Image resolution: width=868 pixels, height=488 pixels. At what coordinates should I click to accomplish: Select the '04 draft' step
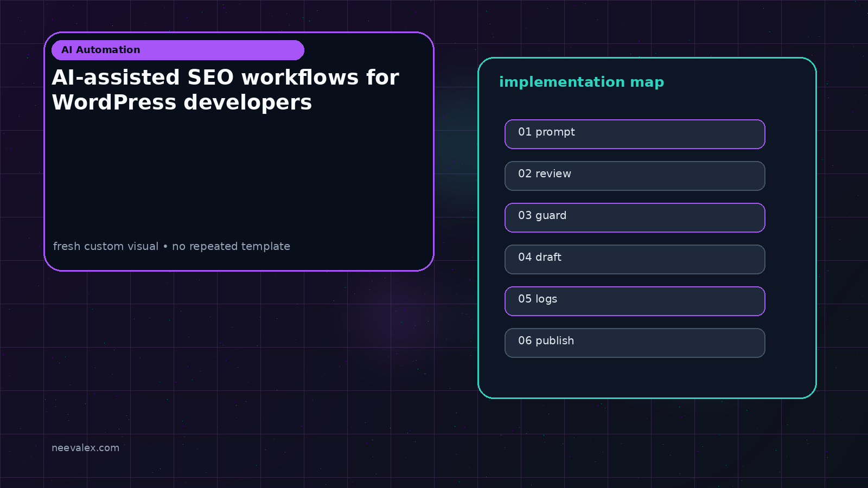point(635,259)
